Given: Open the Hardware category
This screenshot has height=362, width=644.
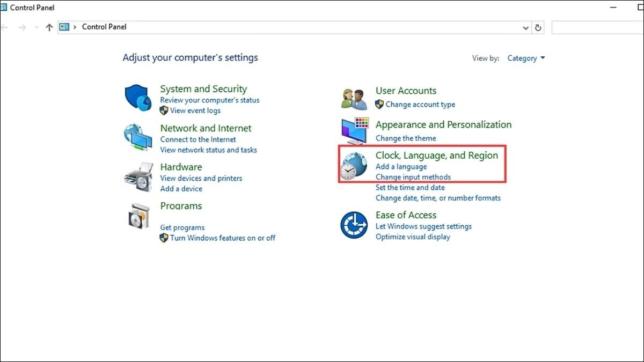Looking at the screenshot, I should [x=181, y=167].
